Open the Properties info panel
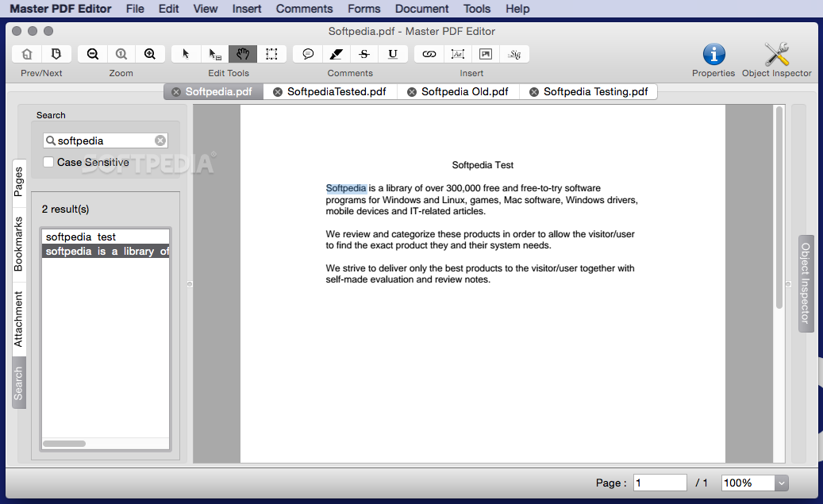This screenshot has height=504, width=823. (713, 54)
